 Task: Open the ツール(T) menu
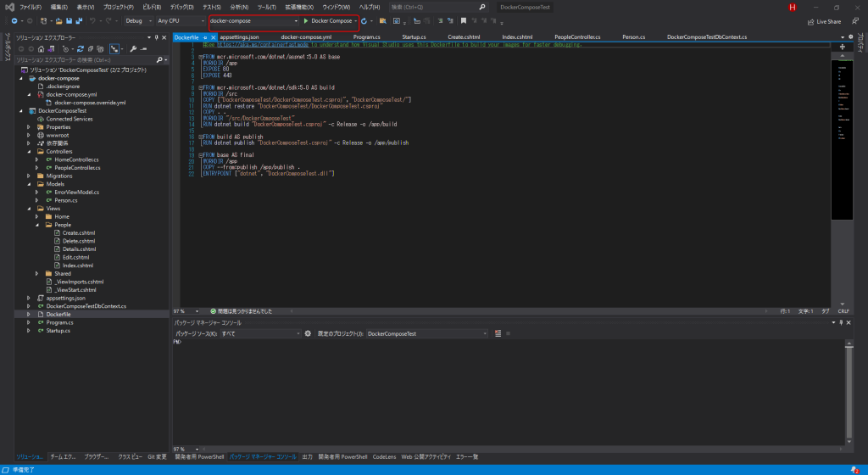[266, 7]
